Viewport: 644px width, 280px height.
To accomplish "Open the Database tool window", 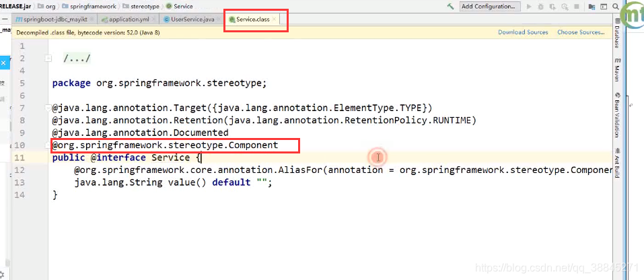I will (x=617, y=34).
